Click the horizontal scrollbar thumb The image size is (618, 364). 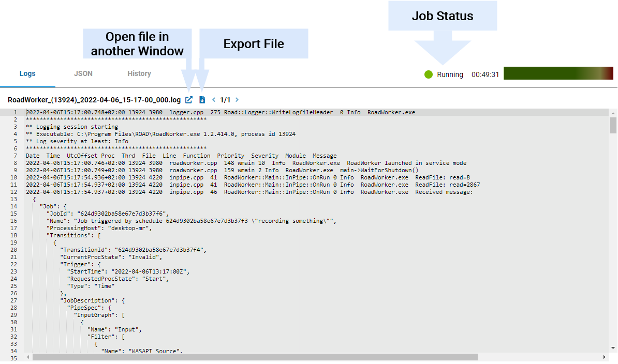point(255,357)
